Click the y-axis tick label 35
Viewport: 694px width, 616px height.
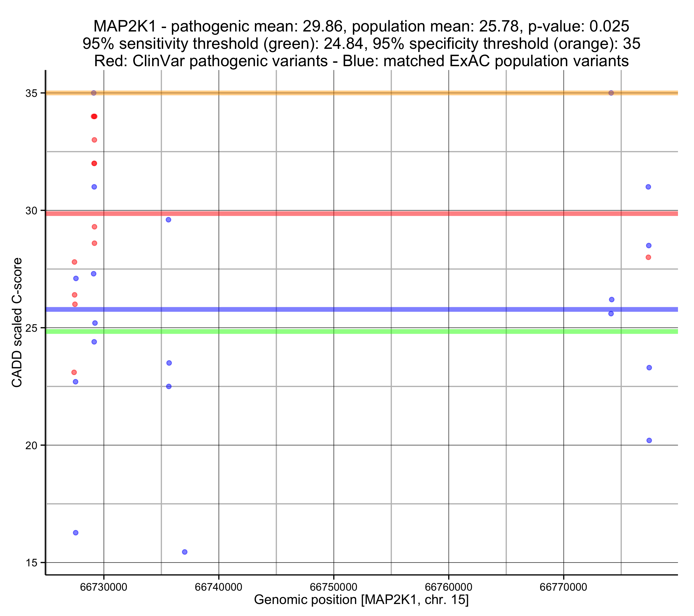31,93
